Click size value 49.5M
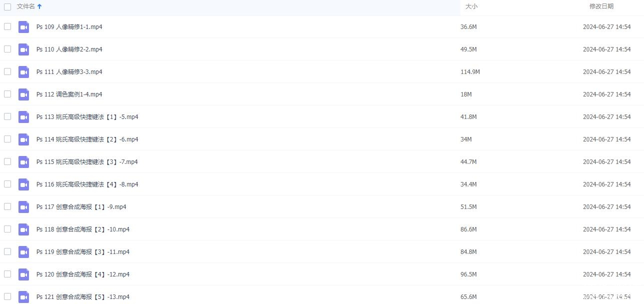 click(x=469, y=49)
